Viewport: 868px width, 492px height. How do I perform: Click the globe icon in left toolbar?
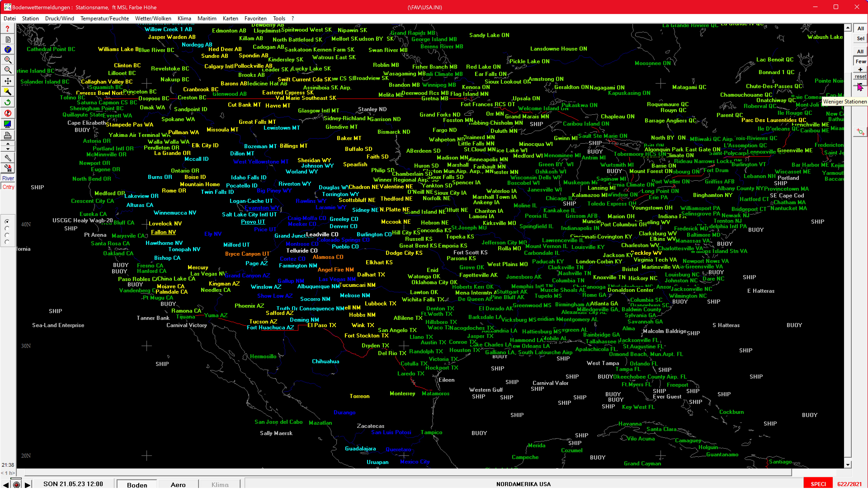[x=7, y=50]
